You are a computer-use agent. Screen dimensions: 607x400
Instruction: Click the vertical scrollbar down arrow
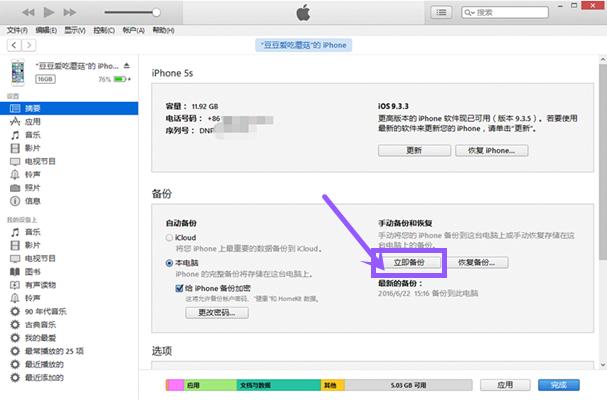pos(603,365)
